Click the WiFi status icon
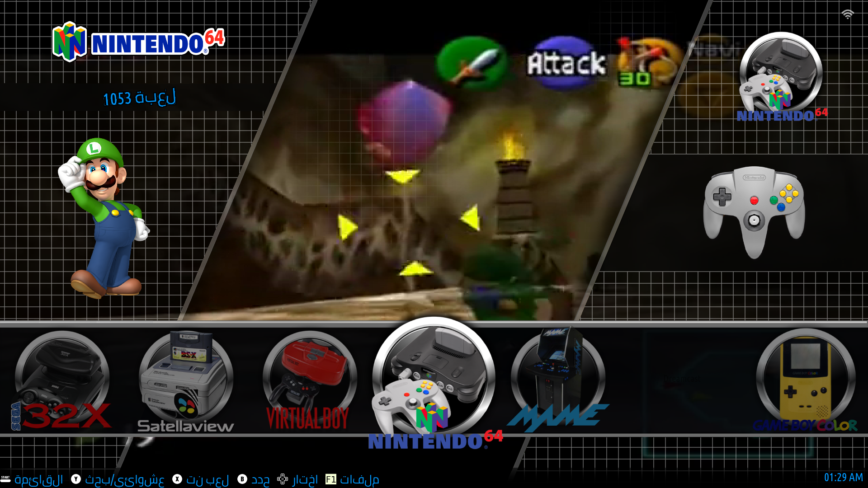 (848, 14)
